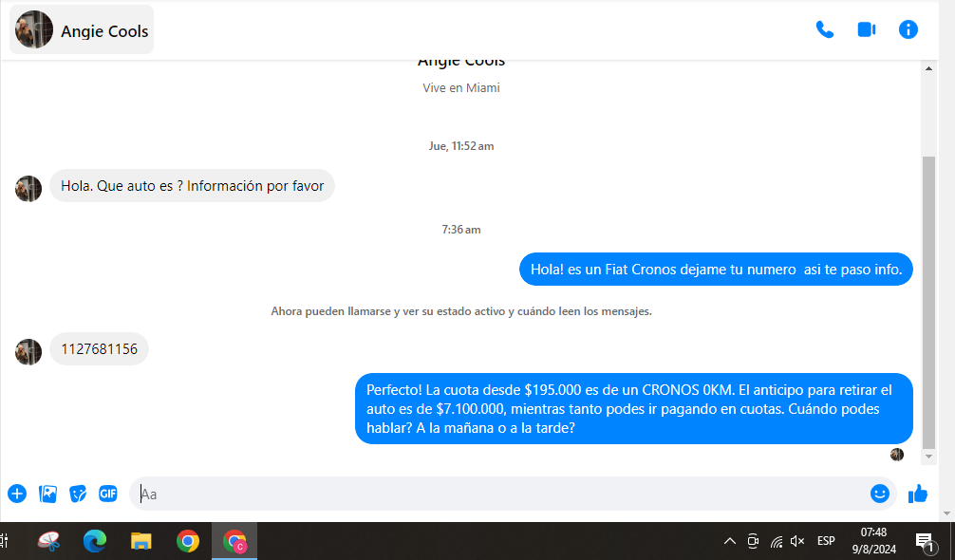Click the seen-by avatar indicator

click(x=896, y=454)
